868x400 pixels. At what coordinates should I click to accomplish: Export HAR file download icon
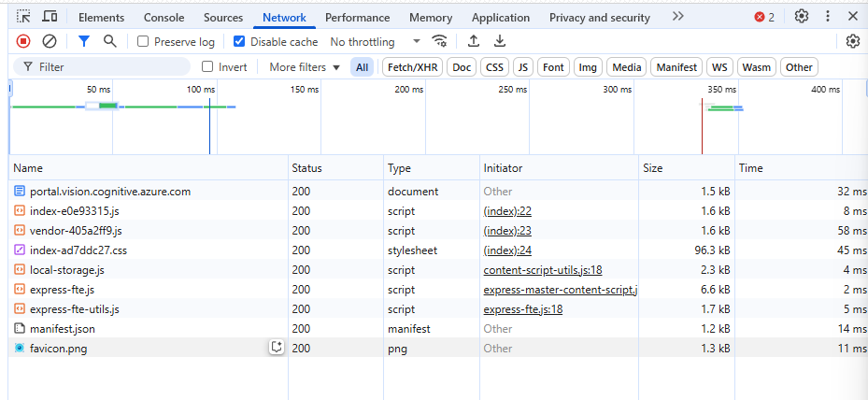pos(500,41)
